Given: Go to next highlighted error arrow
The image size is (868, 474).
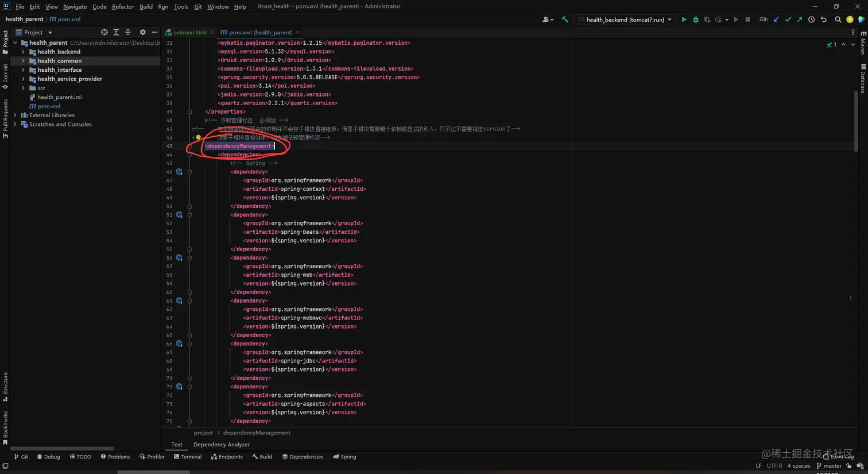Looking at the screenshot, I should click(853, 44).
